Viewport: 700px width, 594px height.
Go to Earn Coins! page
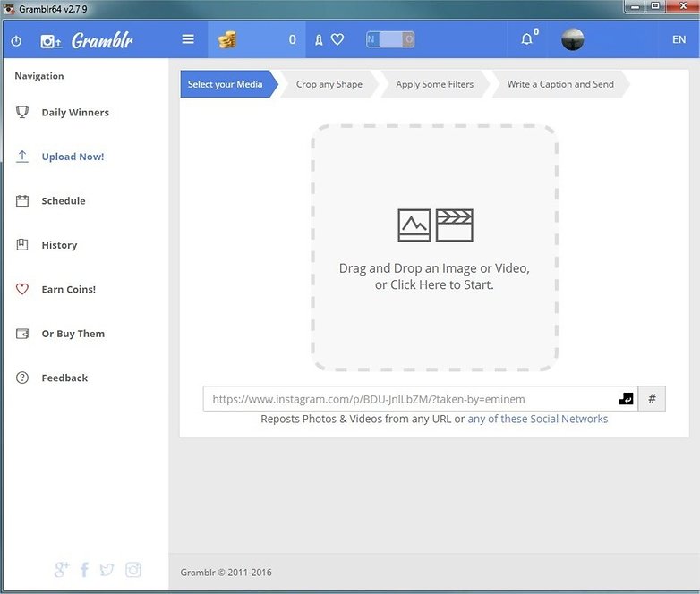tap(69, 289)
